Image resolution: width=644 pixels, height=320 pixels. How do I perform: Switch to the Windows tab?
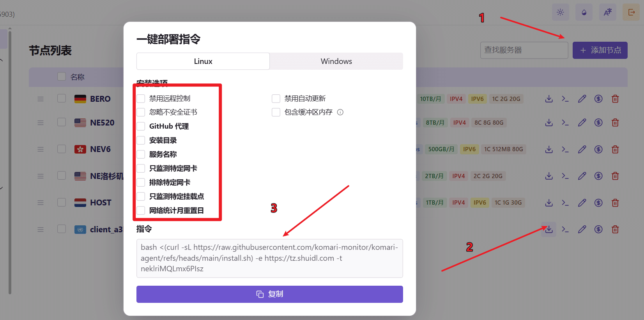coord(336,61)
